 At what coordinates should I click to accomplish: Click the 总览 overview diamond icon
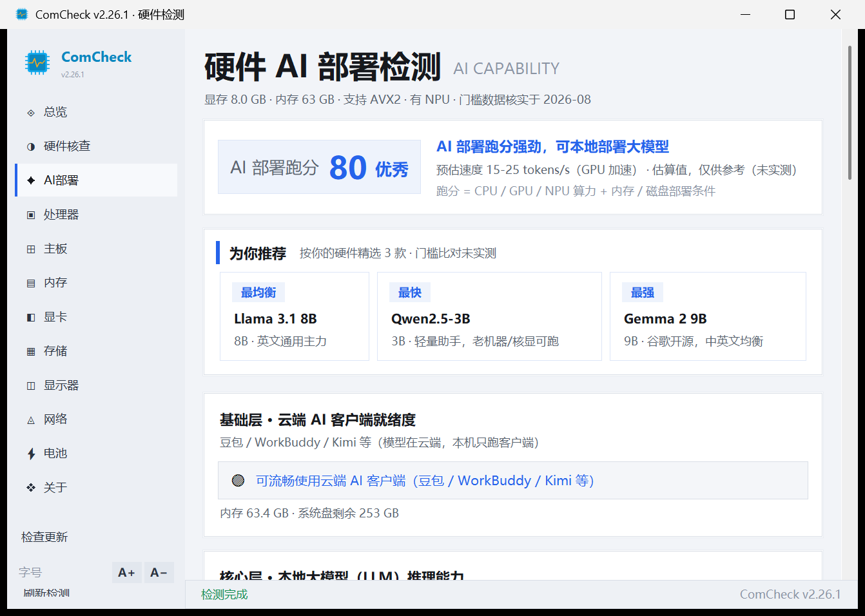pos(31,113)
